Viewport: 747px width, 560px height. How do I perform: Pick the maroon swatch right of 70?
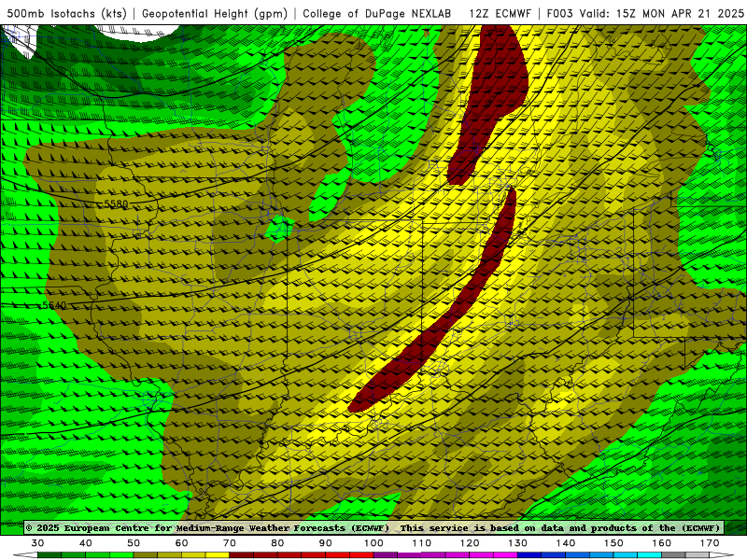(x=242, y=555)
